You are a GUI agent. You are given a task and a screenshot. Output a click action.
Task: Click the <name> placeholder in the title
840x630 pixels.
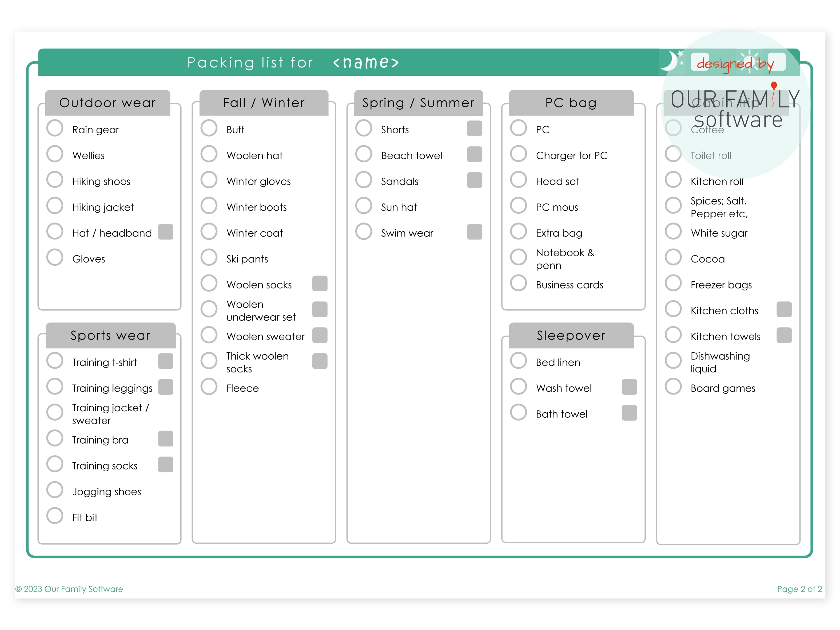(366, 62)
